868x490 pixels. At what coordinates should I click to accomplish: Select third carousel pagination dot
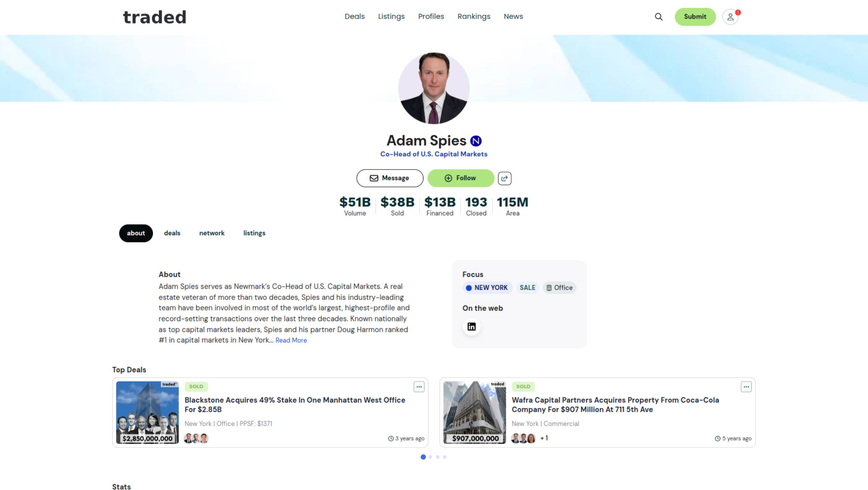click(438, 457)
